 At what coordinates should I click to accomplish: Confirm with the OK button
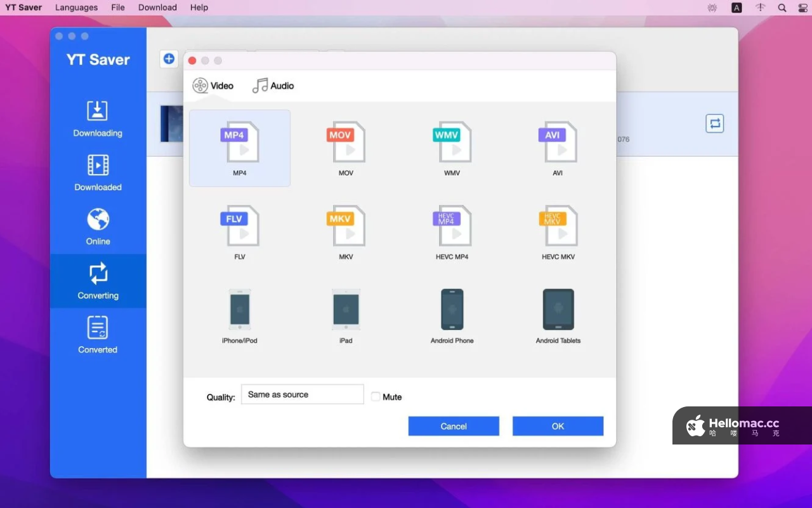pos(558,426)
